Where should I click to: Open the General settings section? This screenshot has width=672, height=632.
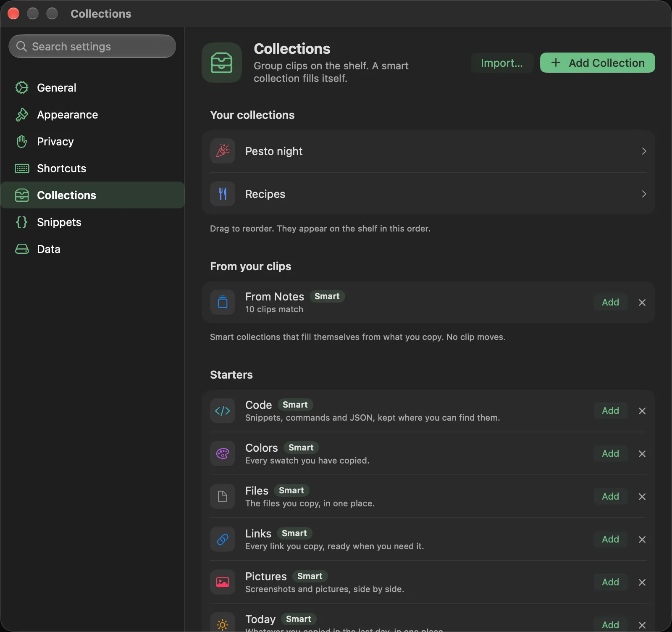(92, 87)
